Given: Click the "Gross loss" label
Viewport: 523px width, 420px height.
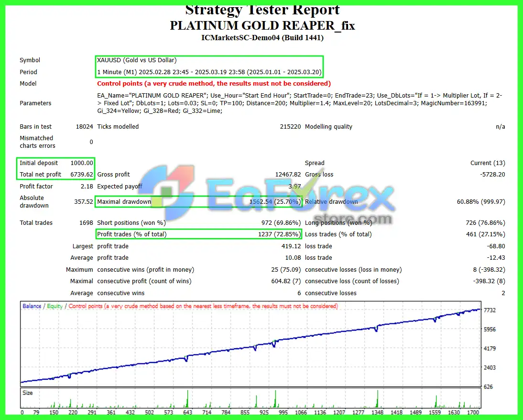Looking at the screenshot, I should pyautogui.click(x=319, y=174).
